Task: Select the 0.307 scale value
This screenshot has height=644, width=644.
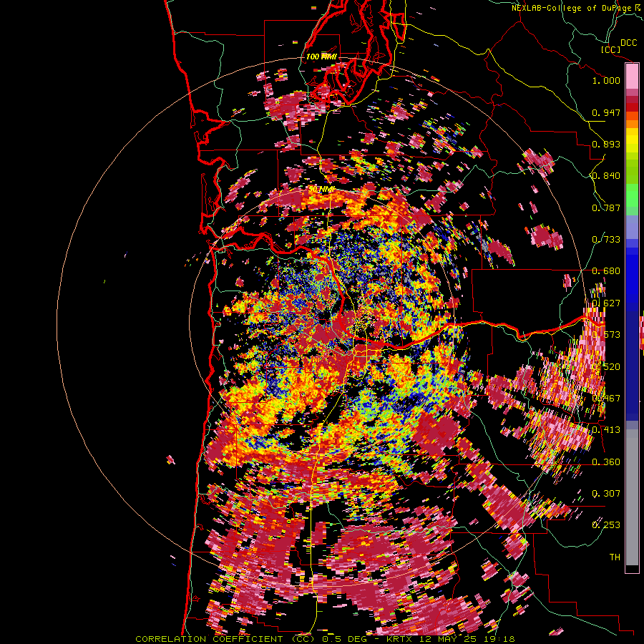Action: click(x=606, y=494)
